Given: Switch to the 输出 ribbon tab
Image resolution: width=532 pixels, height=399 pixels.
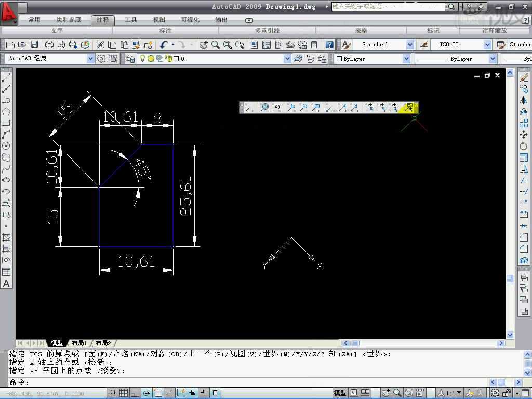Looking at the screenshot, I should coord(221,20).
